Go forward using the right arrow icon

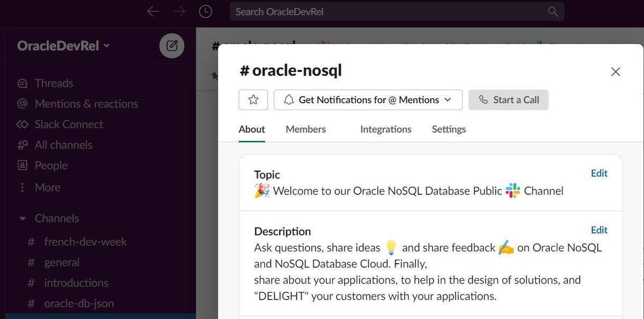(x=179, y=12)
